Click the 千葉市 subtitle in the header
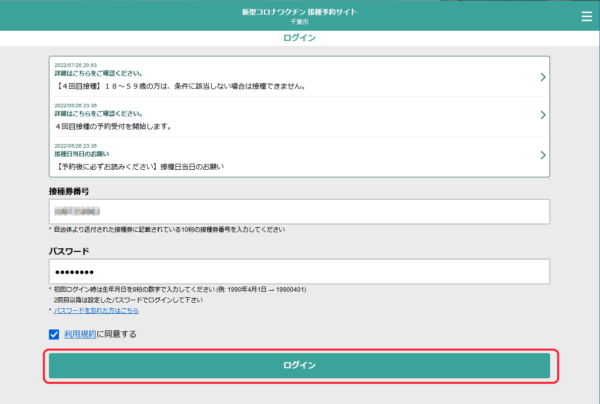The image size is (600, 404). click(299, 22)
